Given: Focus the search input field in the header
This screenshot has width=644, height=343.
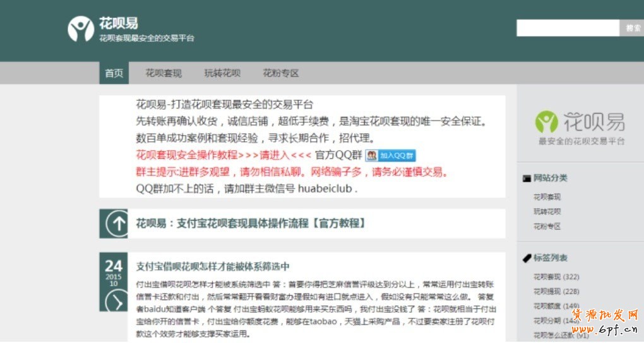Looking at the screenshot, I should (567, 28).
